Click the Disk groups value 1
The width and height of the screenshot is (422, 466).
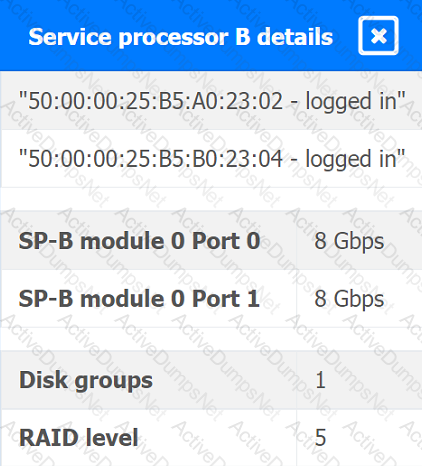pyautogui.click(x=320, y=380)
